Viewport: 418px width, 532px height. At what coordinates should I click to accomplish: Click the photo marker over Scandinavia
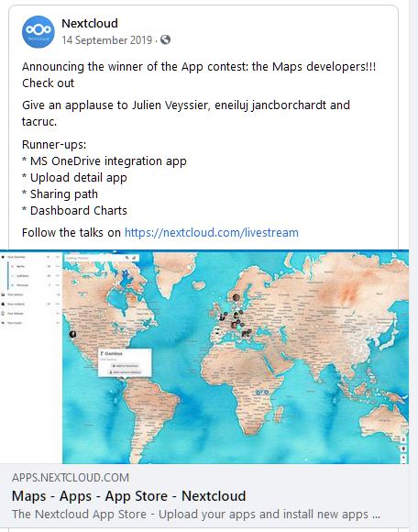click(x=236, y=297)
